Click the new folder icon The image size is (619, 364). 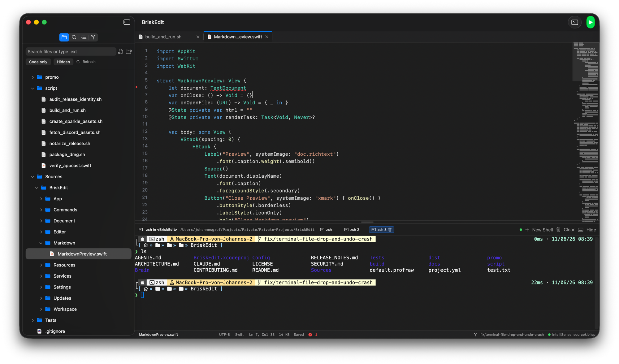[x=129, y=51]
